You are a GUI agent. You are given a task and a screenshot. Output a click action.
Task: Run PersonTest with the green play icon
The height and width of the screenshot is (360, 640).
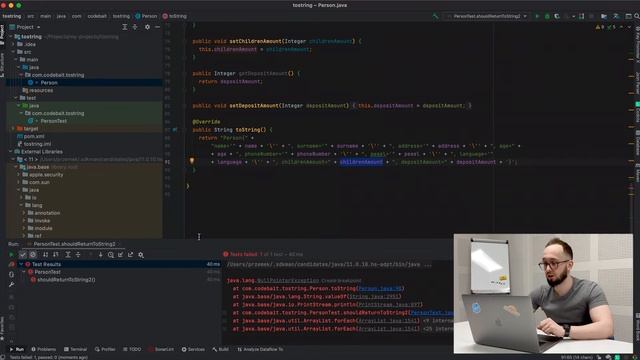537,16
